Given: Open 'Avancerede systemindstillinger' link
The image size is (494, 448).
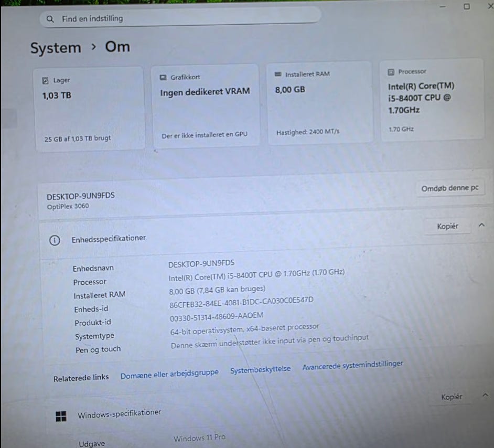Looking at the screenshot, I should tap(352, 365).
